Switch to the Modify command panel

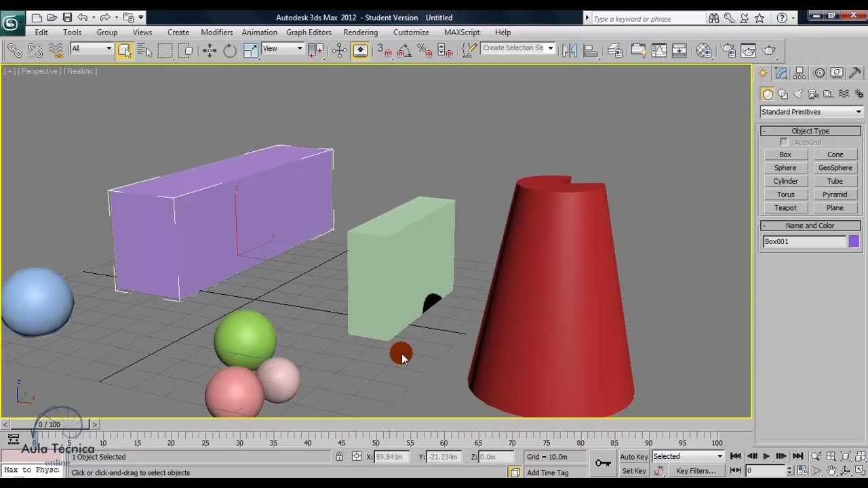[781, 73]
